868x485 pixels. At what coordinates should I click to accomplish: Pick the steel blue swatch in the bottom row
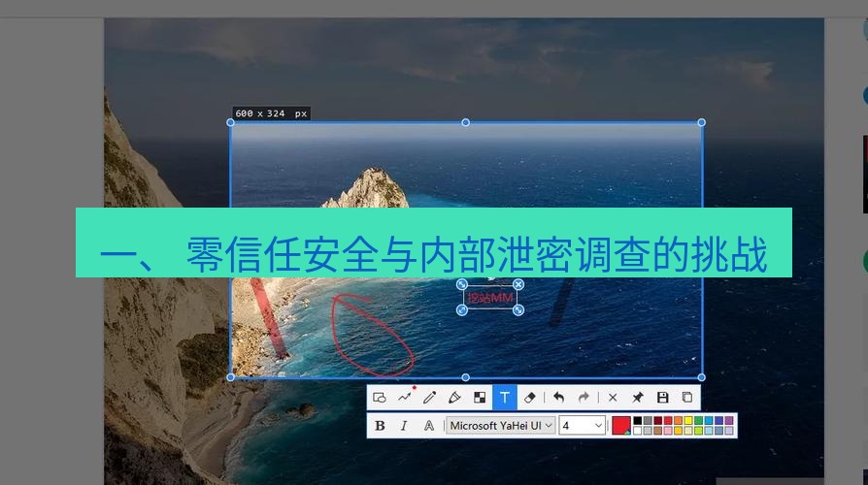(718, 431)
